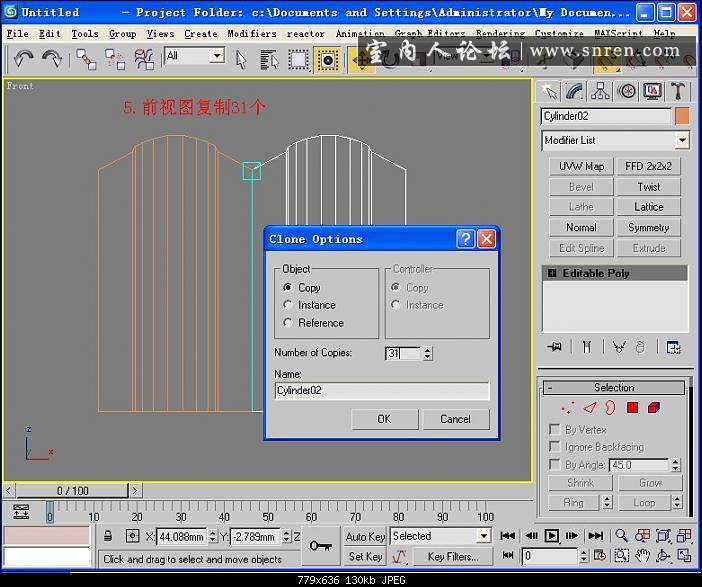The image size is (702, 587).
Task: Click the Undo arrow icon
Action: (x=23, y=59)
